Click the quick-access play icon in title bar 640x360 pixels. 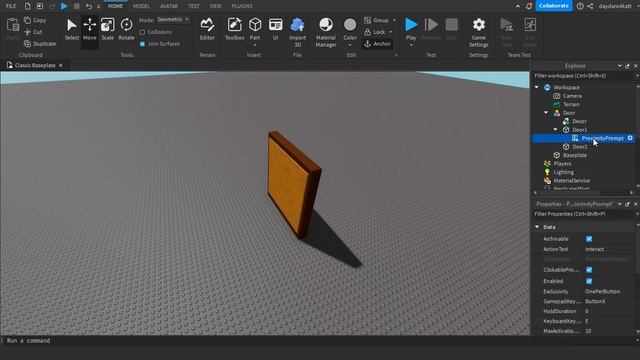pyautogui.click(x=64, y=6)
